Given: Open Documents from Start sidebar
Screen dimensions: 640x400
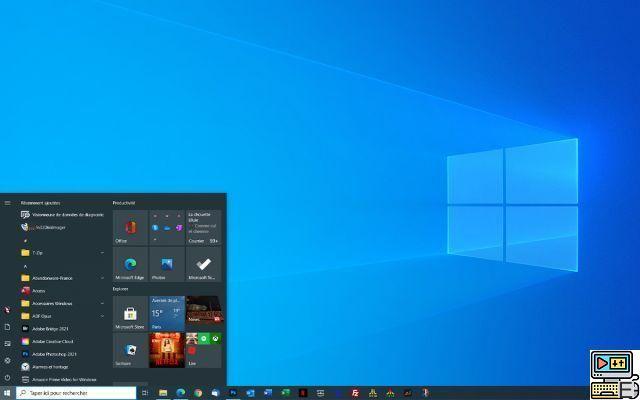Looking at the screenshot, I should click(x=7, y=327).
